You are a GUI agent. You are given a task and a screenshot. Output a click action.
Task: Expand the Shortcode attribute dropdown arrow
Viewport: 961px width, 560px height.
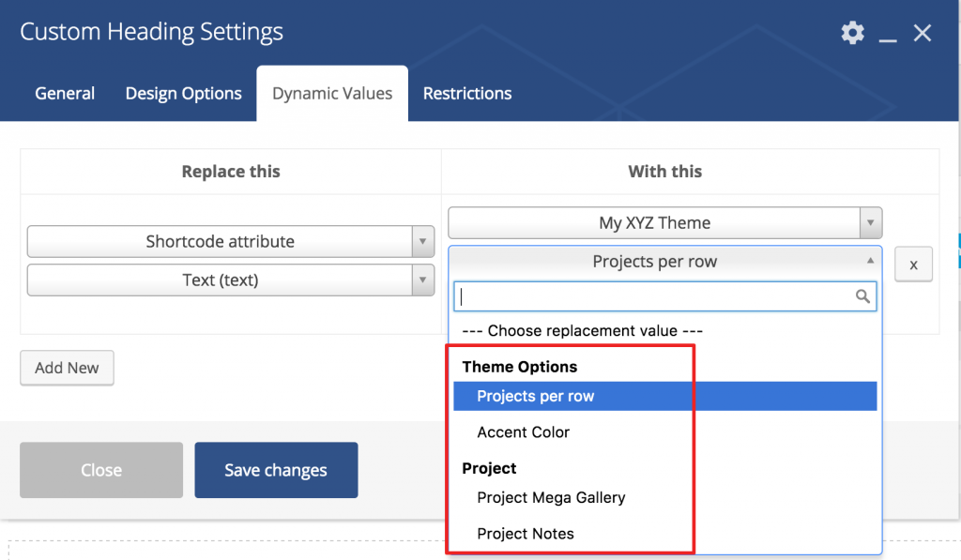coord(423,241)
